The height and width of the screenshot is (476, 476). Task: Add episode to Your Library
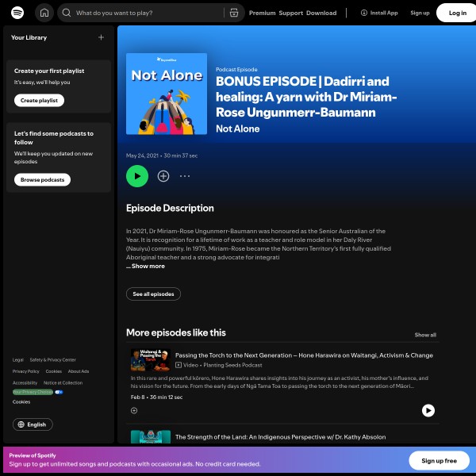163,176
